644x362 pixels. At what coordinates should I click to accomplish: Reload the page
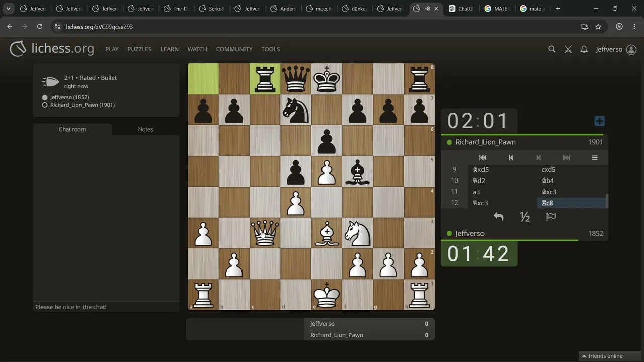40,27
